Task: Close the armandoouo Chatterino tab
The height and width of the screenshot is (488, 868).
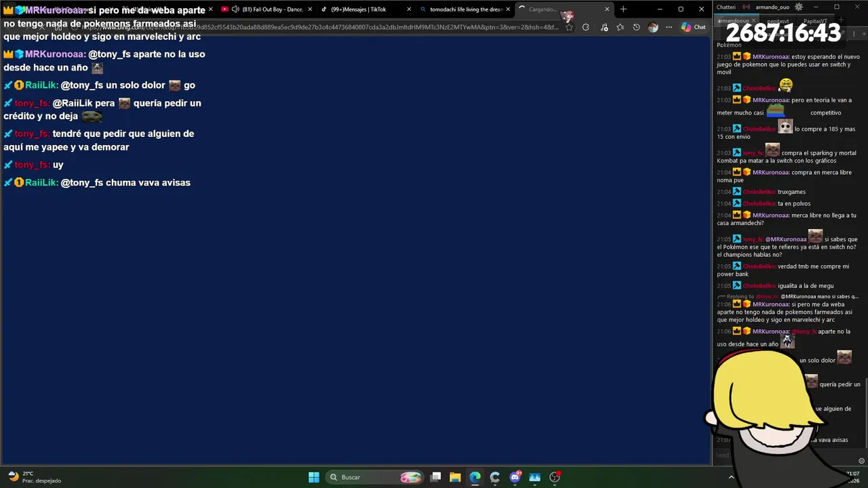Action: point(754,21)
